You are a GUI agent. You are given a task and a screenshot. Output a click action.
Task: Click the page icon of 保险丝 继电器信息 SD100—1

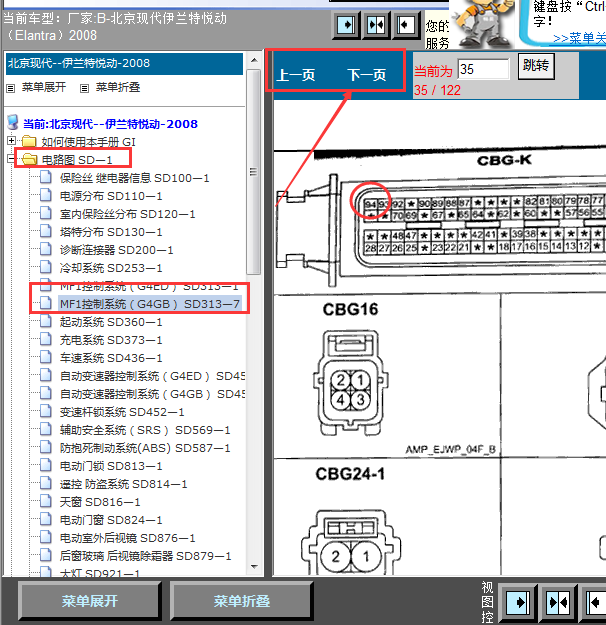pyautogui.click(x=46, y=177)
